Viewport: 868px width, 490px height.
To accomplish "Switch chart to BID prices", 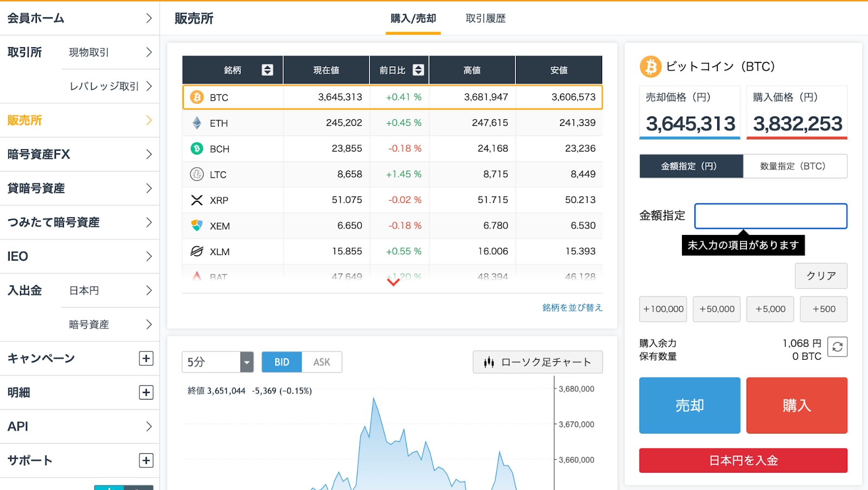I will pyautogui.click(x=282, y=362).
